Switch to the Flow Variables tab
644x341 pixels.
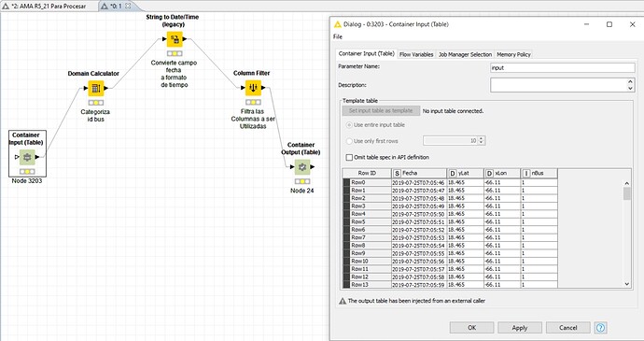[416, 54]
